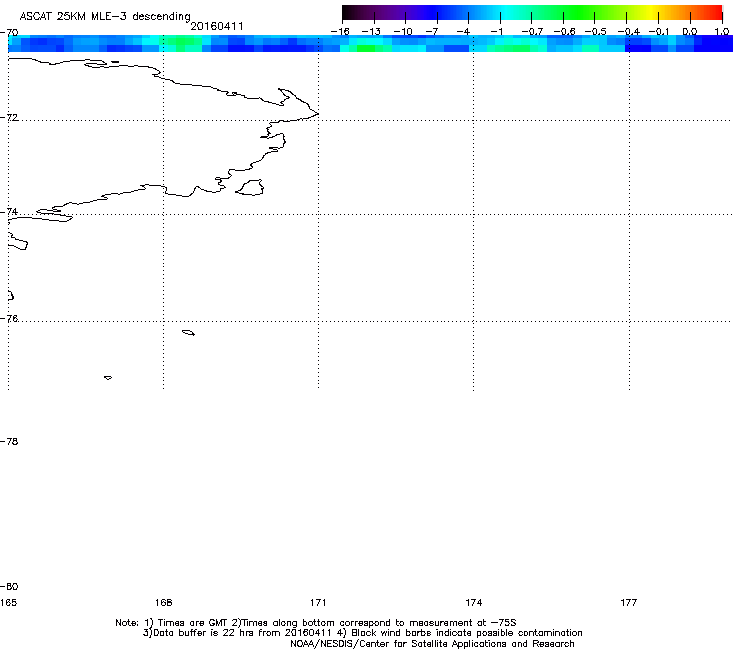Click the '-16' color scale label
This screenshot has width=740, height=650.
coord(340,32)
